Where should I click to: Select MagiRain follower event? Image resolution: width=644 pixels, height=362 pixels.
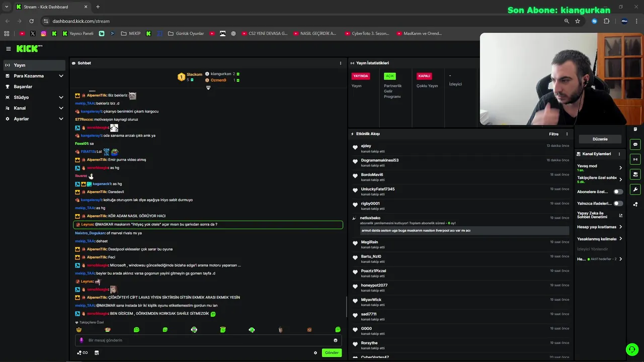coord(460,244)
